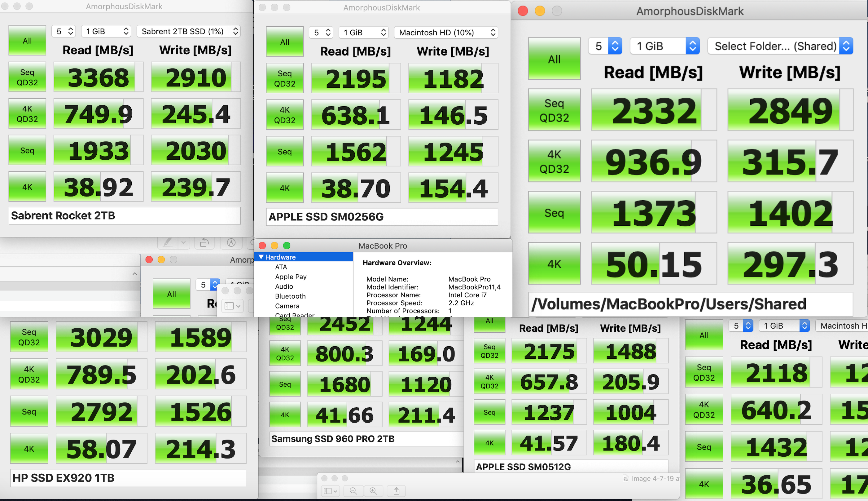Select Apple Pay in the Hardware list
This screenshot has width=868, height=501.
click(x=291, y=277)
